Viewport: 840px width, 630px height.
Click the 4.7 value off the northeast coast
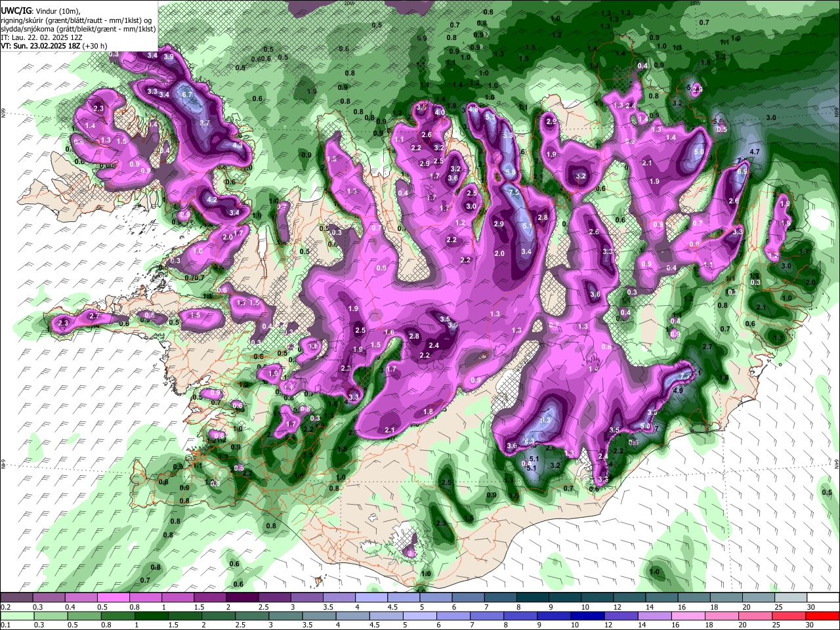[x=755, y=152]
